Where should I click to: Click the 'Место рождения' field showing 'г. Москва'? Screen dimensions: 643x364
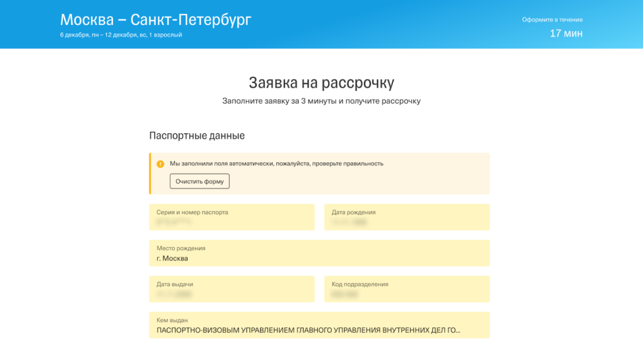pos(319,253)
